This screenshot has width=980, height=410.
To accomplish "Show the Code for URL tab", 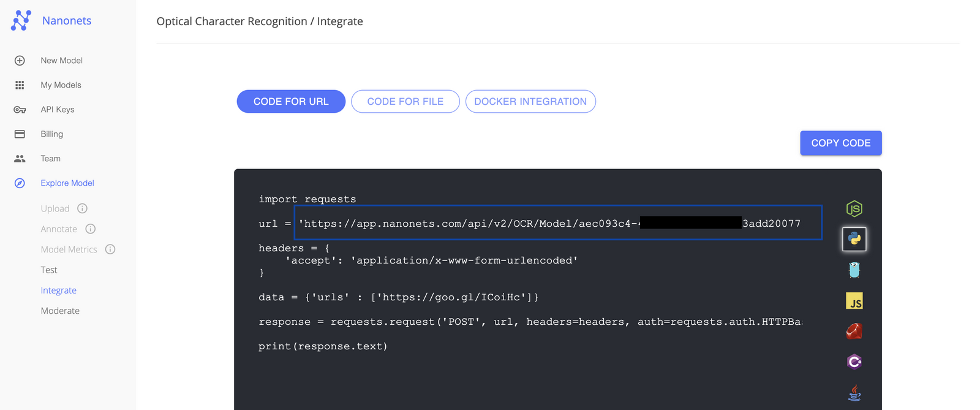I will (x=291, y=102).
